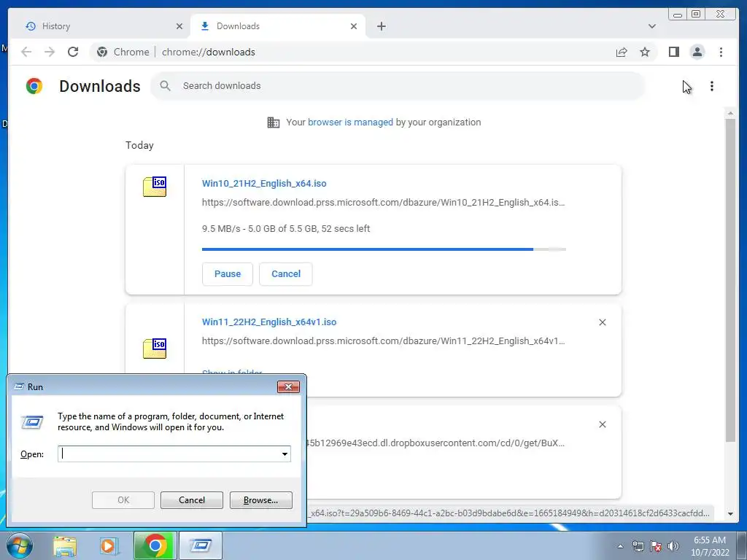Cancel the Win10_21H2 download
This screenshot has height=560, width=747.
(286, 274)
